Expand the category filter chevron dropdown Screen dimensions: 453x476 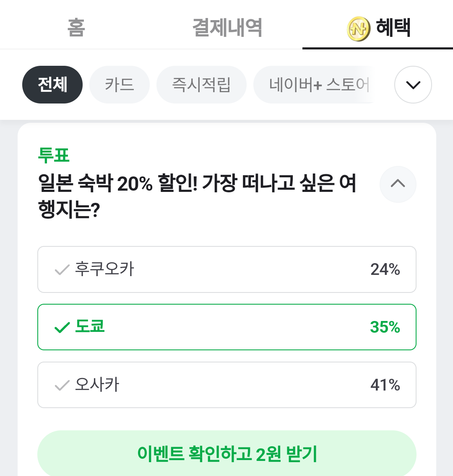click(413, 85)
